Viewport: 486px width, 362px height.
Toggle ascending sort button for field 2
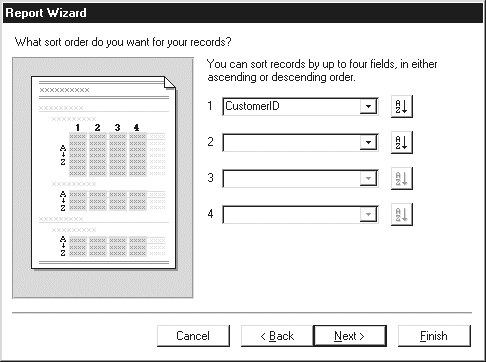402,142
